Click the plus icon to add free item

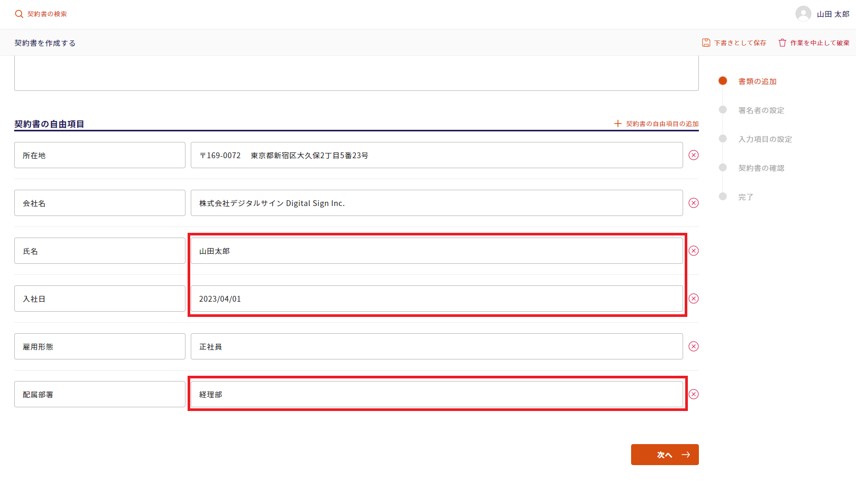[618, 124]
